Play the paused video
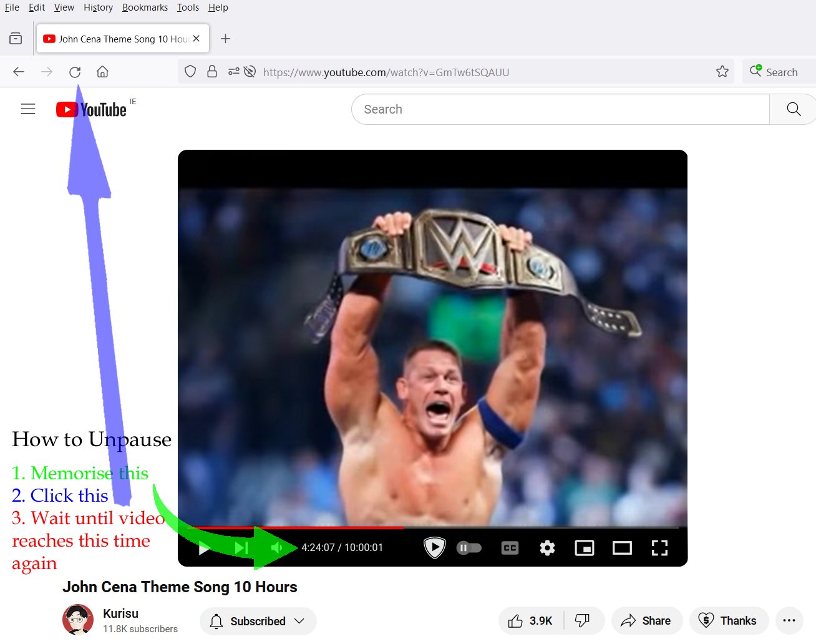The height and width of the screenshot is (644, 816). (204, 548)
